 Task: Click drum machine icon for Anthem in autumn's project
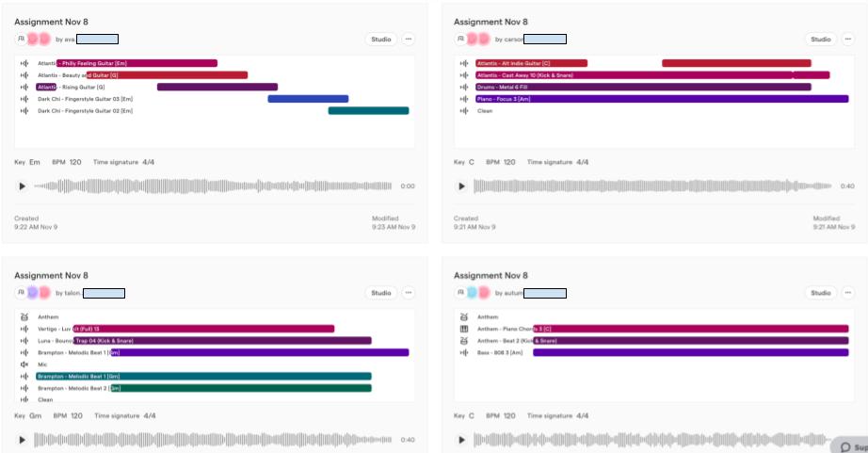point(464,316)
